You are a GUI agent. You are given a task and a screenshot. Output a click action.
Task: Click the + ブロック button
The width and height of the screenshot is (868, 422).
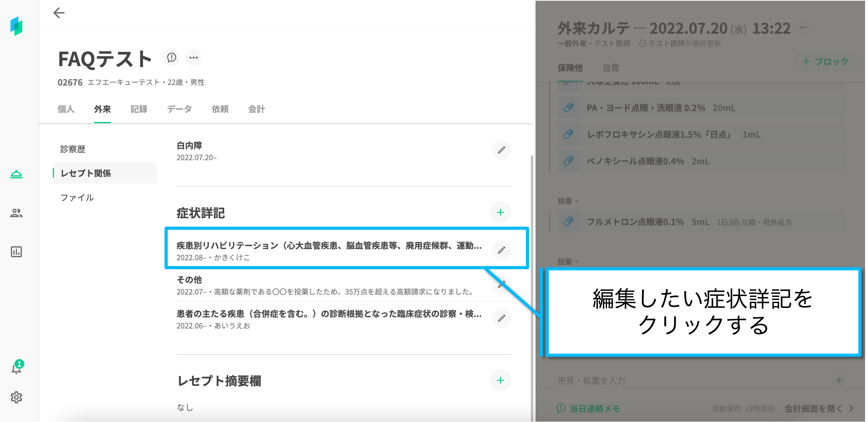point(825,62)
